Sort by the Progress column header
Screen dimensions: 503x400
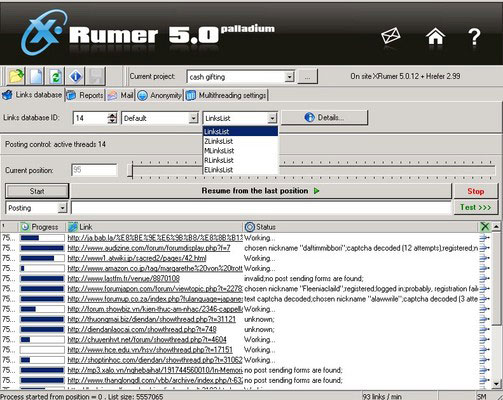[42, 227]
